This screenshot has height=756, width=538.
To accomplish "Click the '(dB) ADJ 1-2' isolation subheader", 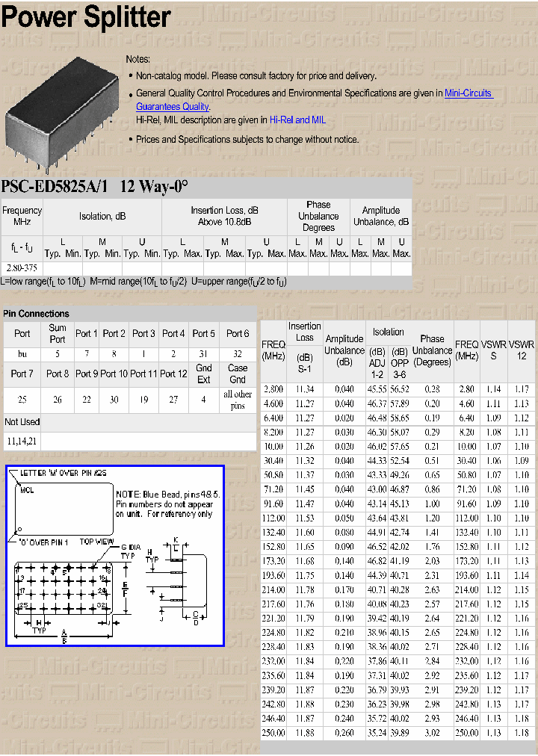I will click(x=377, y=363).
